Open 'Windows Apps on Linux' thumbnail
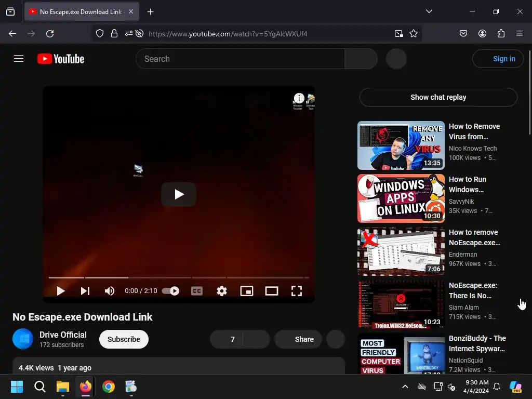The width and height of the screenshot is (532, 399). 401,198
